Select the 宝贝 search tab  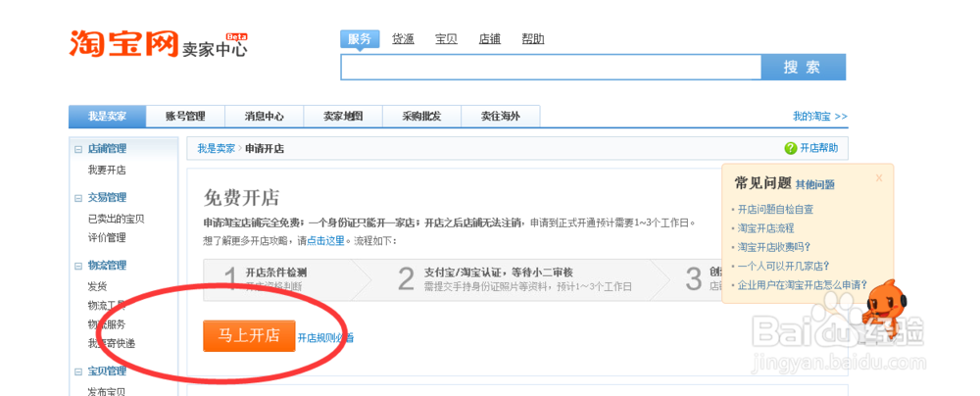[x=446, y=39]
